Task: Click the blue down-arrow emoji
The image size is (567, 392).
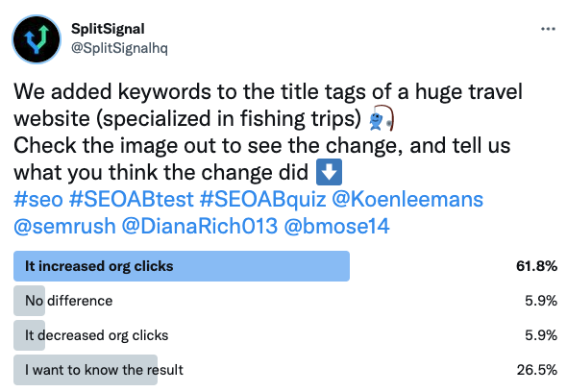Action: click(329, 172)
